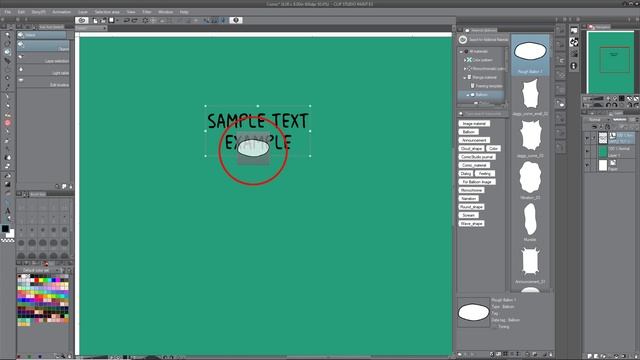
Task: Click the New canvas icon in command bar
Action: (95, 20)
